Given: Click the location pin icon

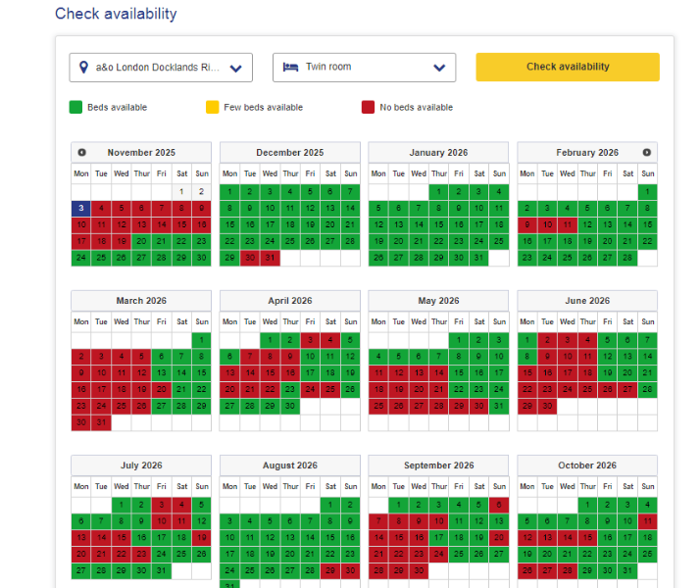Looking at the screenshot, I should [83, 68].
